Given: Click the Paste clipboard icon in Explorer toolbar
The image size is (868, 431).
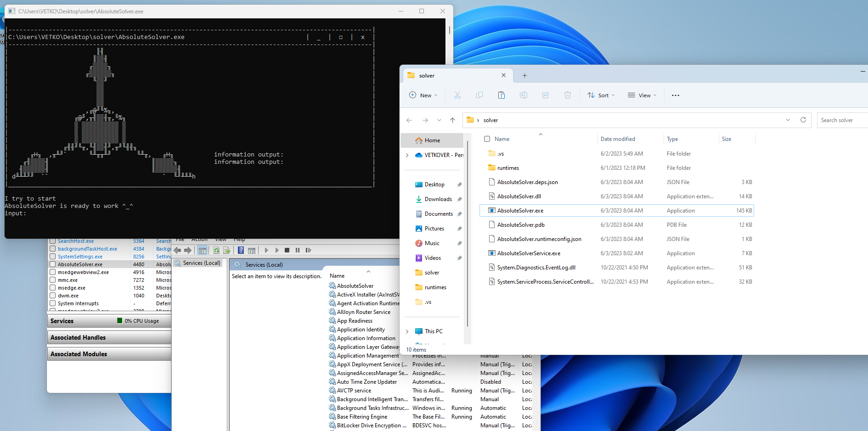Looking at the screenshot, I should pyautogui.click(x=501, y=95).
